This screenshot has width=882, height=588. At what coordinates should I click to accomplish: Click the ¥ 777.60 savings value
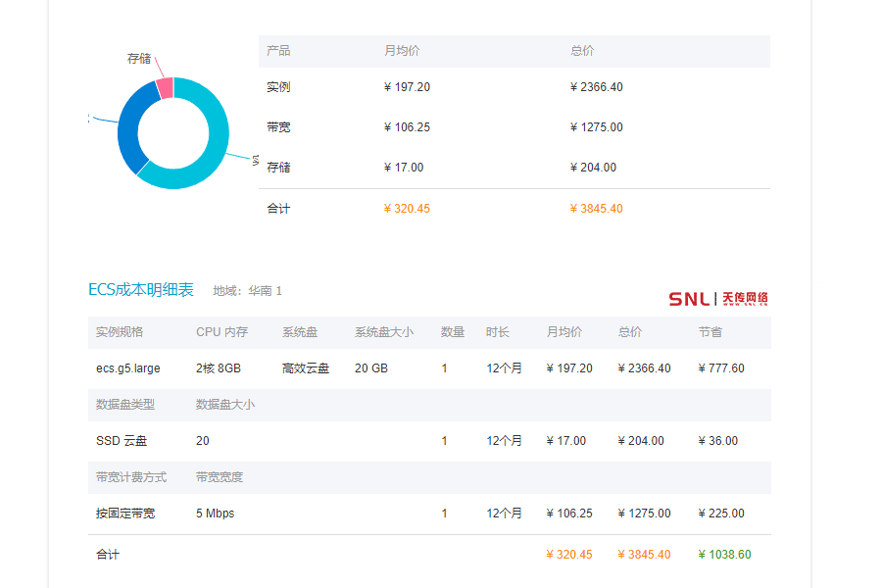click(x=721, y=368)
